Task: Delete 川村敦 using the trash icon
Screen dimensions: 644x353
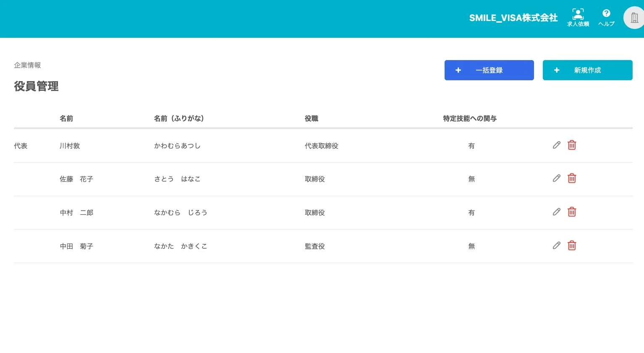Action: point(571,145)
